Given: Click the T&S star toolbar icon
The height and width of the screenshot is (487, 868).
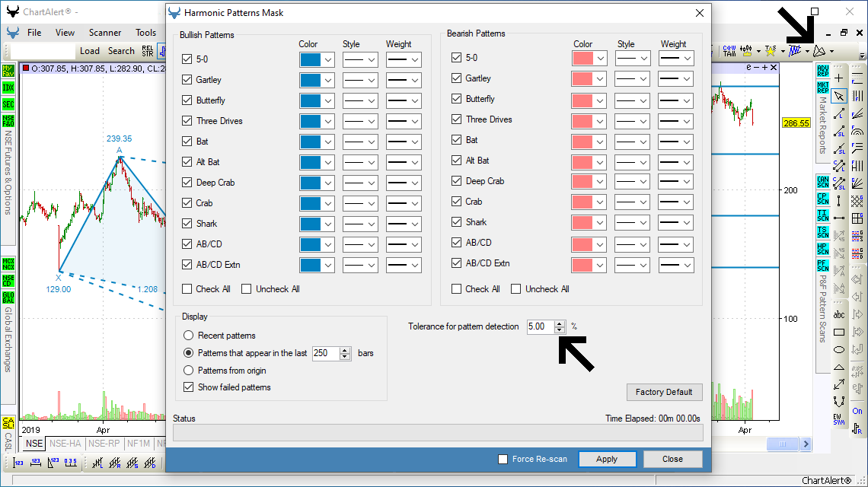Looking at the screenshot, I should pyautogui.click(x=771, y=51).
